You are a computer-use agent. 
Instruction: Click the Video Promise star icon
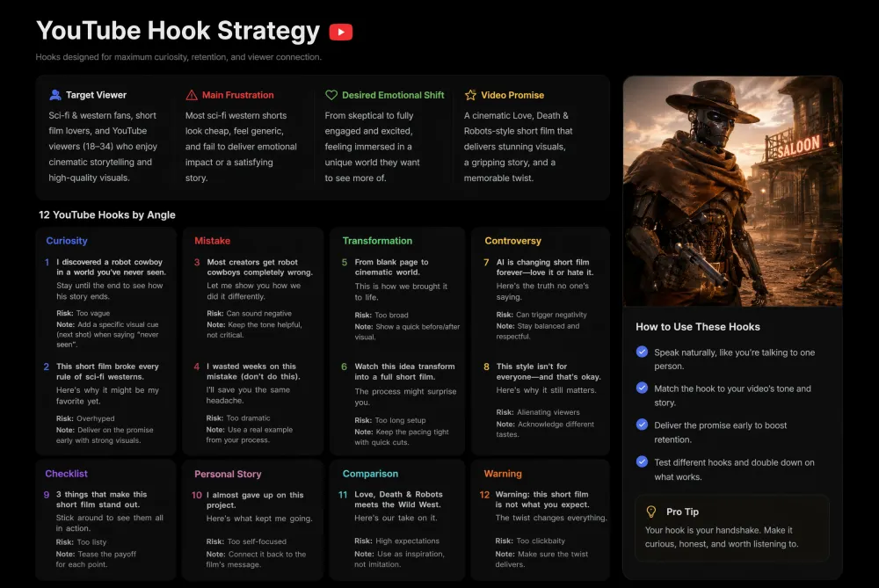(x=470, y=95)
